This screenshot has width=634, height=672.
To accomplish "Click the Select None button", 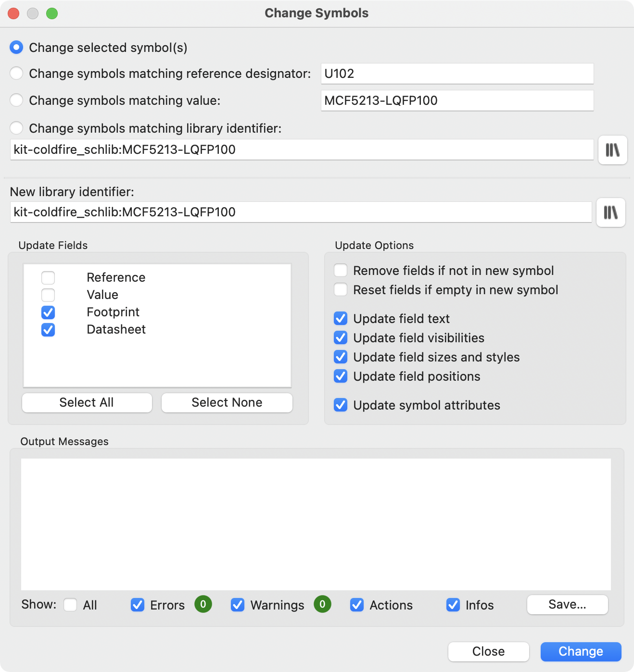I will pos(227,402).
